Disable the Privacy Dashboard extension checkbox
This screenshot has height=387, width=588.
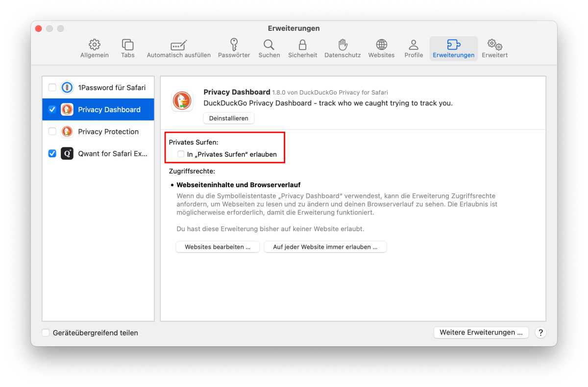point(52,110)
